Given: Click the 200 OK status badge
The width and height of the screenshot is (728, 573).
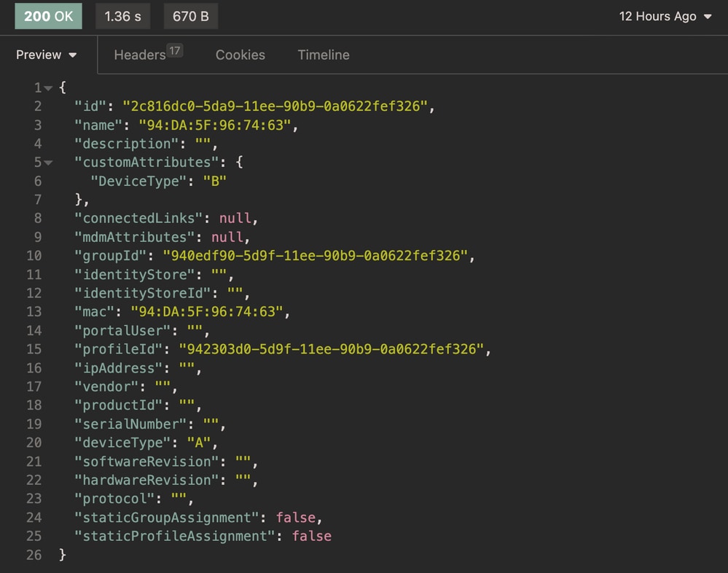Looking at the screenshot, I should [x=48, y=16].
